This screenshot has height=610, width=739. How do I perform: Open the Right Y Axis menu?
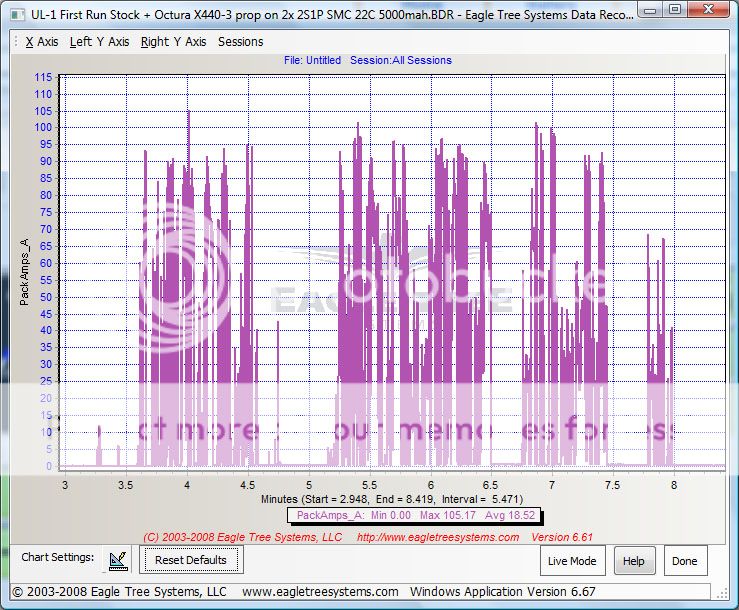tap(173, 42)
